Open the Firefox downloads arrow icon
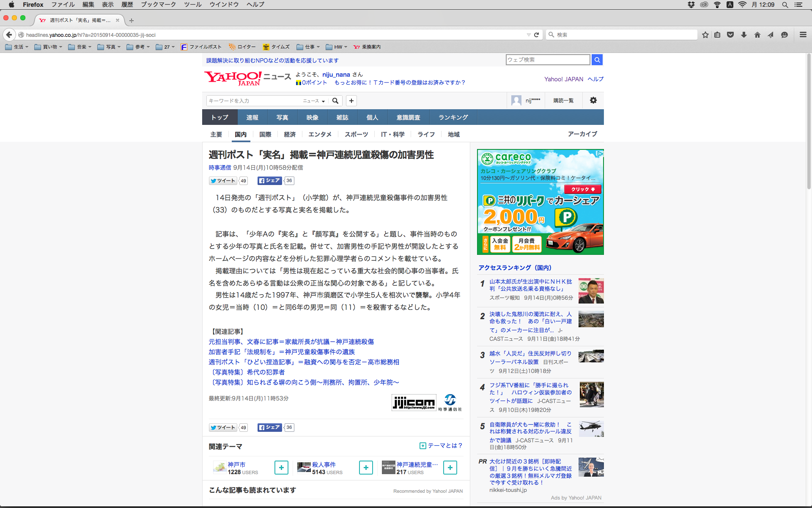Screen dimensions: 812x508 [743, 35]
